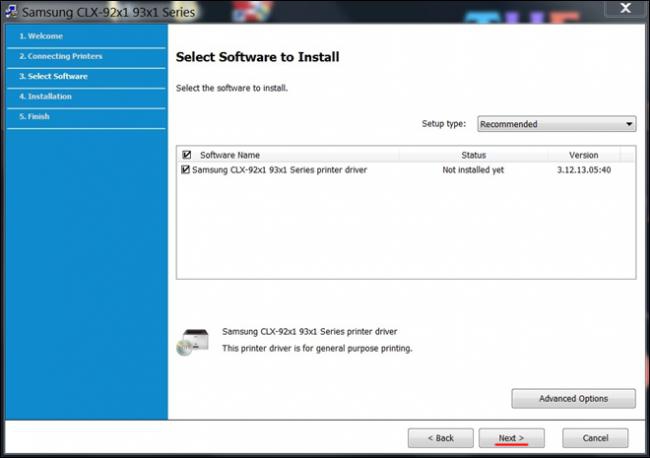Click the 'Select Software to Install' heading
The image size is (650, 458).
tap(257, 57)
